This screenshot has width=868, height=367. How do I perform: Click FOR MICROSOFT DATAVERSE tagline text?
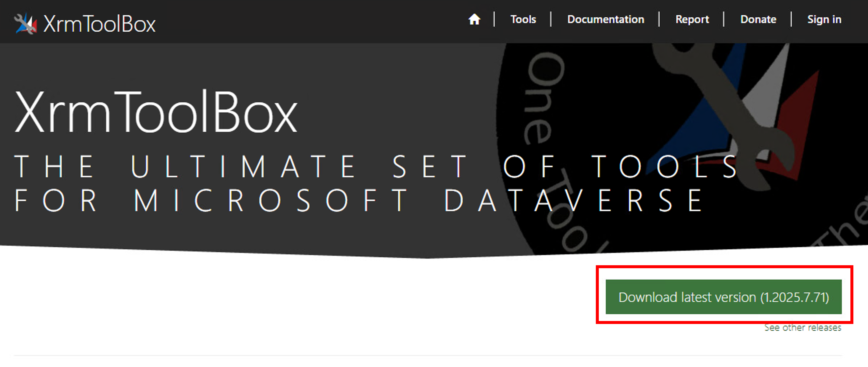[359, 201]
